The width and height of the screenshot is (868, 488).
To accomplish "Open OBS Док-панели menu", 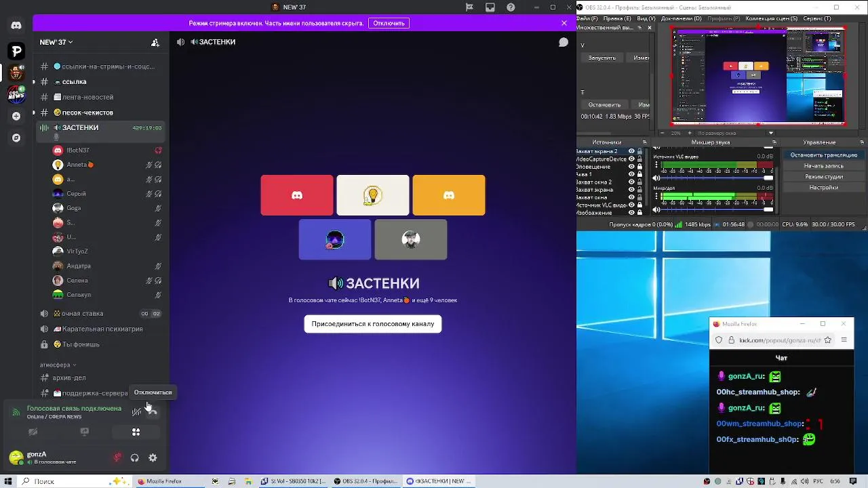I will pos(682,18).
